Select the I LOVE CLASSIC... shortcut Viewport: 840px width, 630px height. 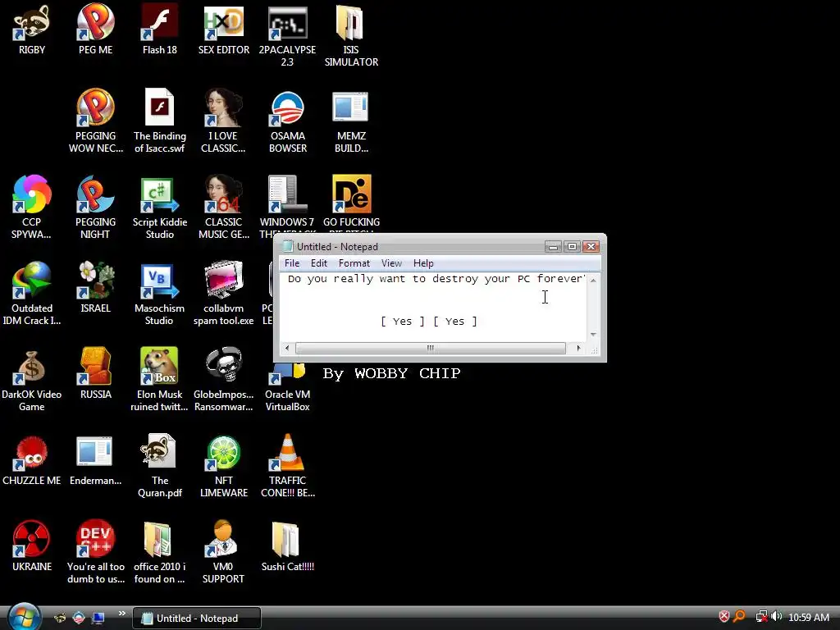coord(223,121)
